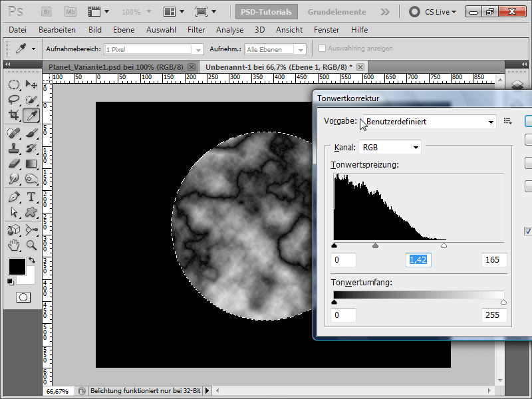532x399 pixels.
Task: Enable Auswahlring anzeigen checkbox
Action: pos(322,49)
